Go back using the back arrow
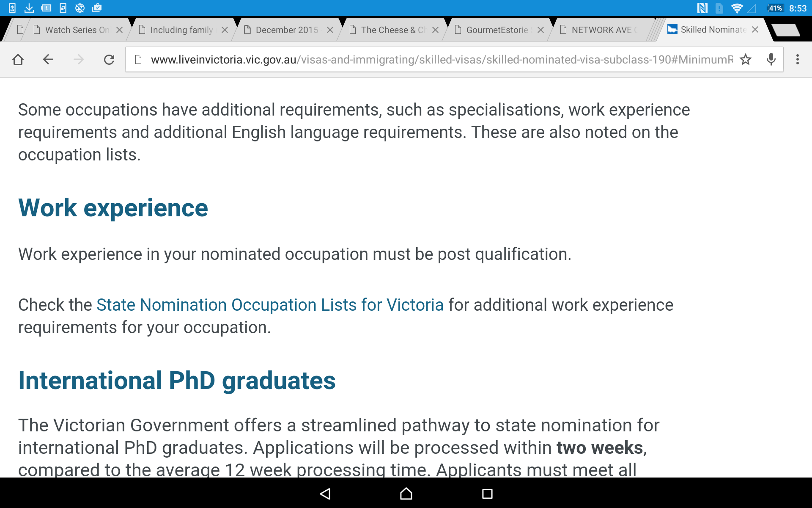The width and height of the screenshot is (812, 508). (48, 60)
